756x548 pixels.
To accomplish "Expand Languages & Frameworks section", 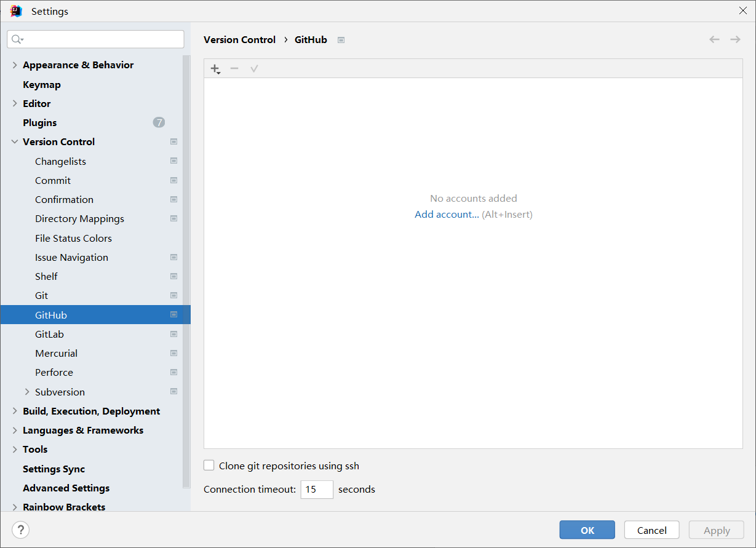I will 15,430.
